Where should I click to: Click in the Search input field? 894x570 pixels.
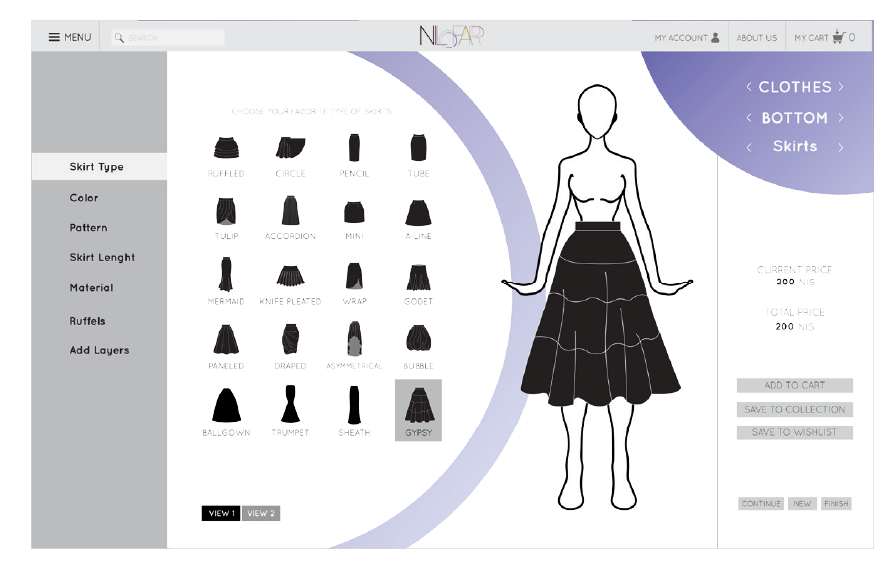[168, 38]
